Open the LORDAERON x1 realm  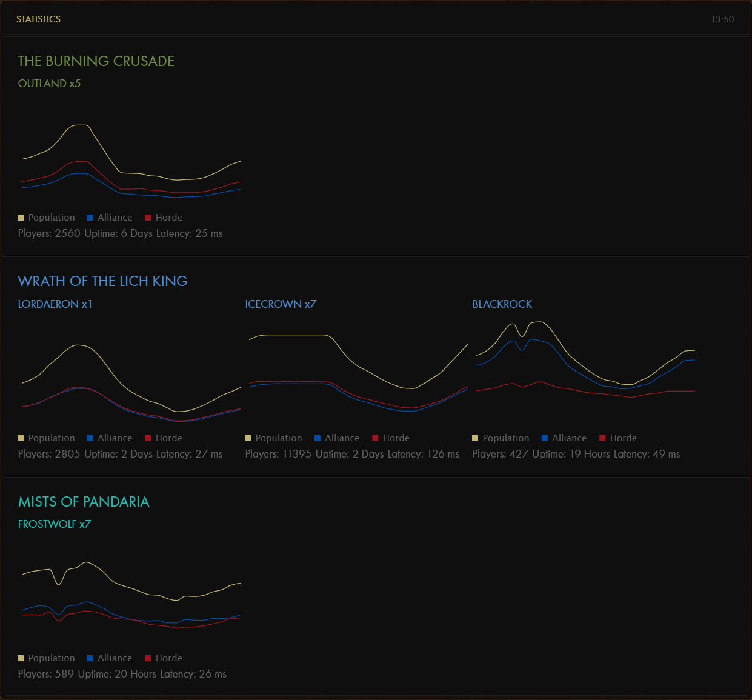click(x=55, y=304)
